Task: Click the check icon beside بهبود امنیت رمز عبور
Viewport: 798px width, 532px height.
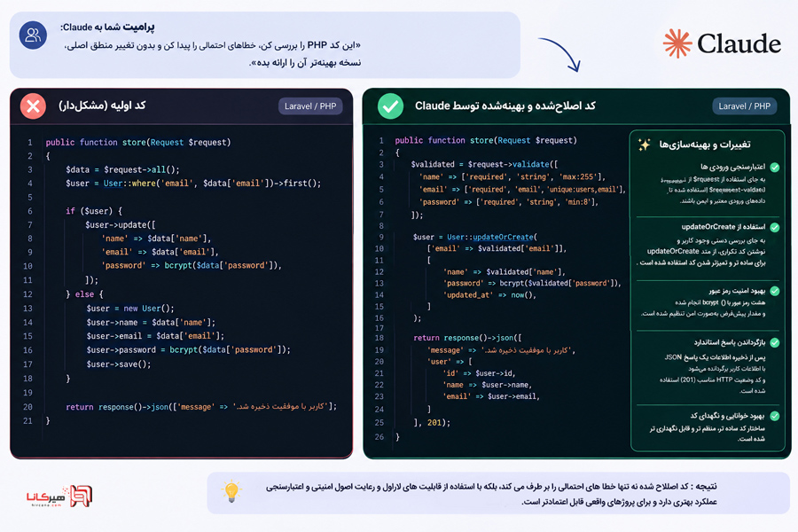Action: pos(775,291)
